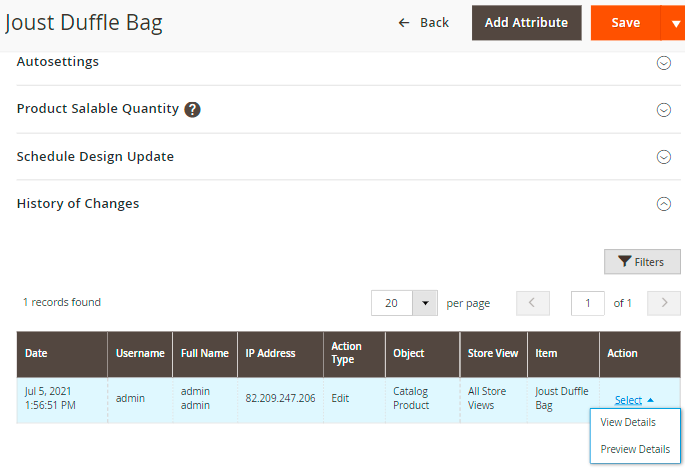This screenshot has height=468, width=685.
Task: Click the Save button
Action: pyautogui.click(x=625, y=23)
